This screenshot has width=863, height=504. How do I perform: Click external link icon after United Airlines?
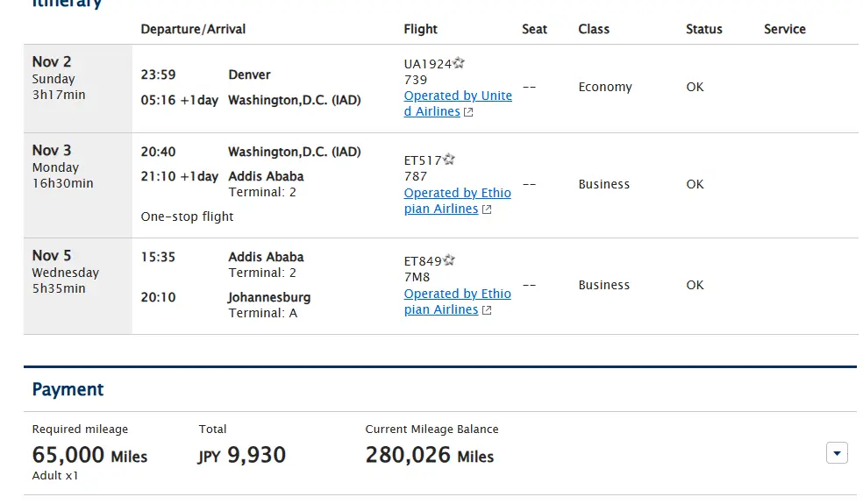(468, 112)
